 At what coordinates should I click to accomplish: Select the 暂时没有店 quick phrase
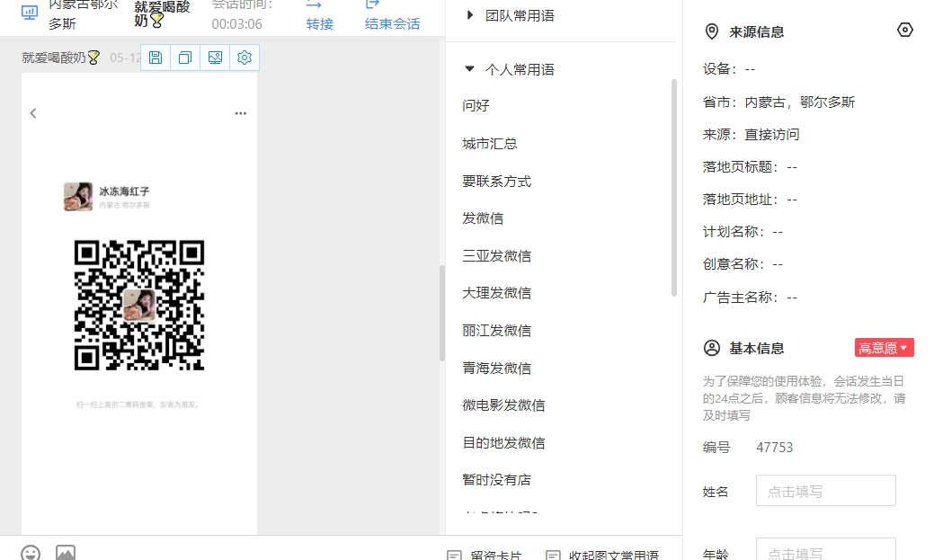click(496, 480)
